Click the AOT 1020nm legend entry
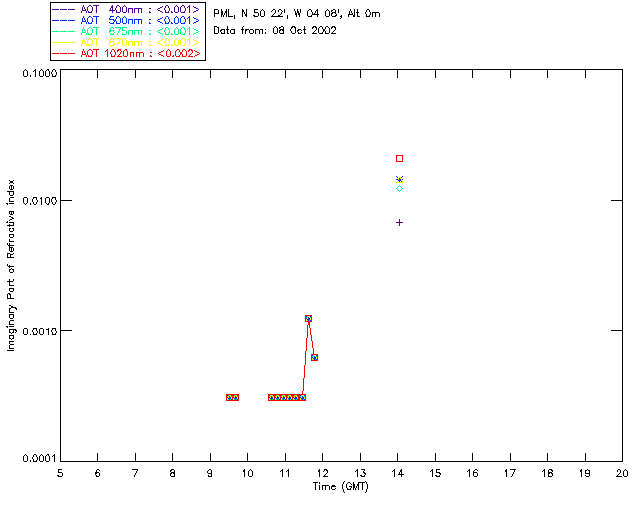The height and width of the screenshot is (512, 640). pos(127,53)
